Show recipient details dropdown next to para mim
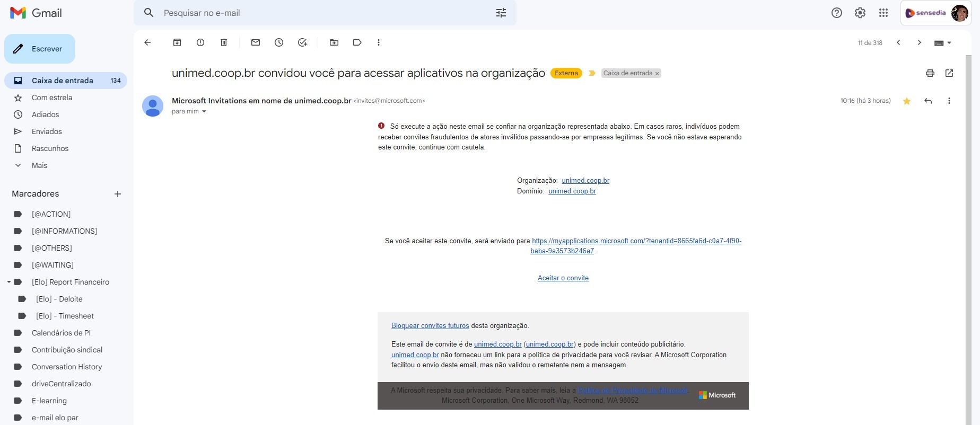This screenshot has height=425, width=980. coord(204,111)
